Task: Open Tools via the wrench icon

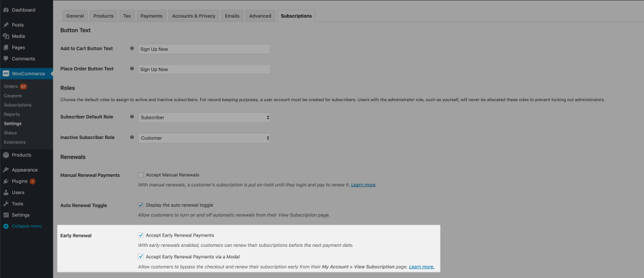Action: coord(6,203)
